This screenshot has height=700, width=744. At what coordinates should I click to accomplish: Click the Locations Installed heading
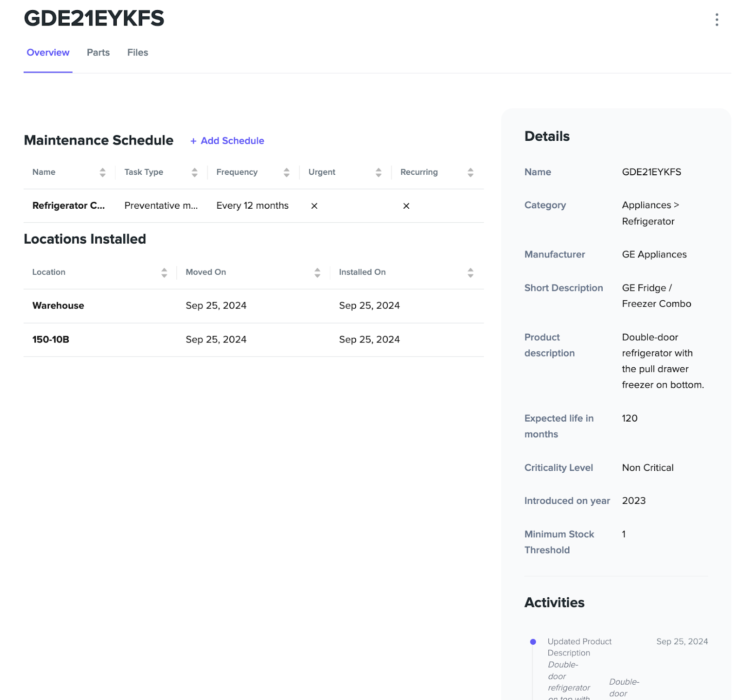click(85, 239)
